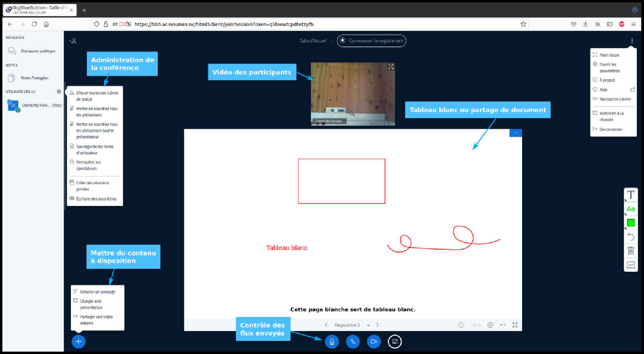Screen dimensions: 644x354
Task: Open user list toggle icon at top left
Action: click(73, 41)
